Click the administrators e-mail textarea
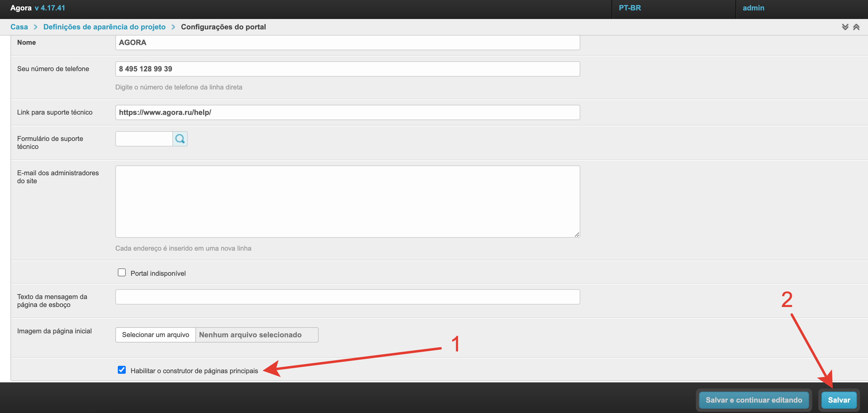Image resolution: width=868 pixels, height=413 pixels. click(347, 201)
